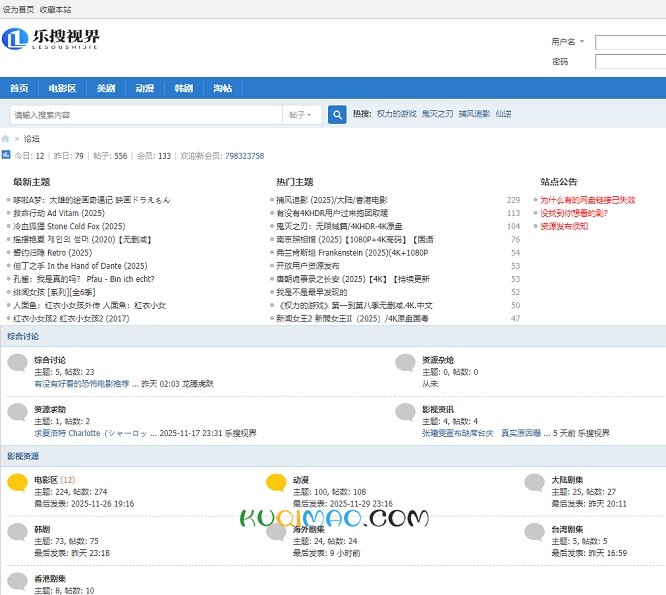This screenshot has height=595, width=666.
Task: Click the search content input box
Action: [146, 115]
